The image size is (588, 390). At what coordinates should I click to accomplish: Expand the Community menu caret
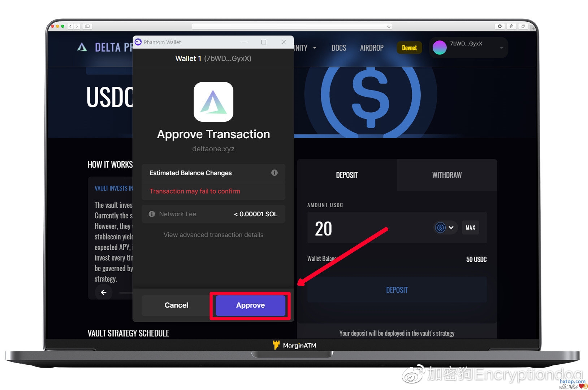[315, 48]
